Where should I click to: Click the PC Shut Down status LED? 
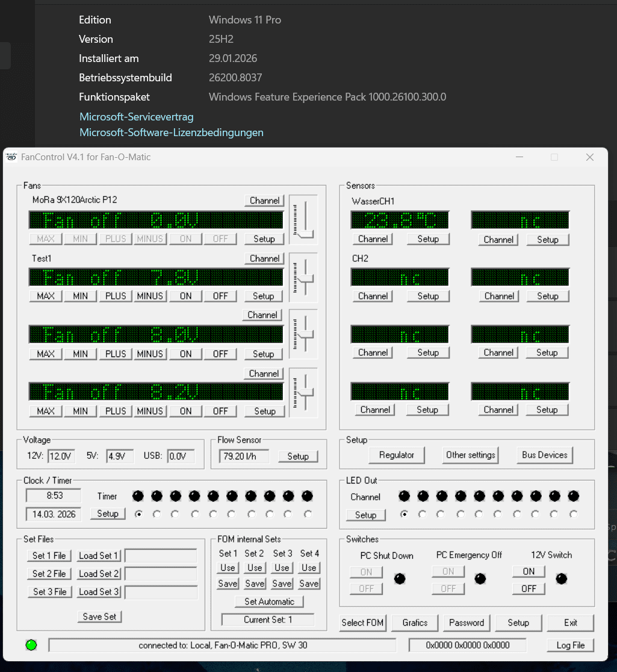click(x=400, y=579)
